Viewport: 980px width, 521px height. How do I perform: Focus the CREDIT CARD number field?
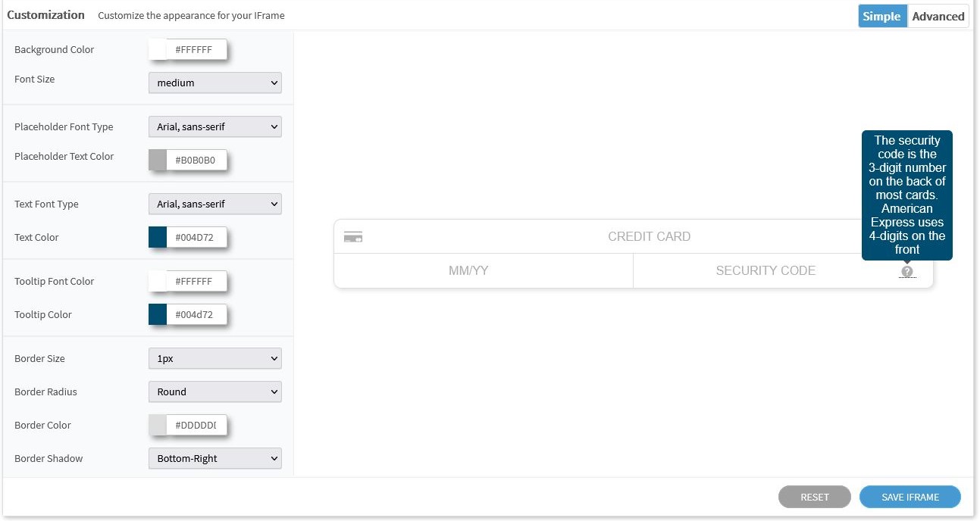[x=649, y=237]
